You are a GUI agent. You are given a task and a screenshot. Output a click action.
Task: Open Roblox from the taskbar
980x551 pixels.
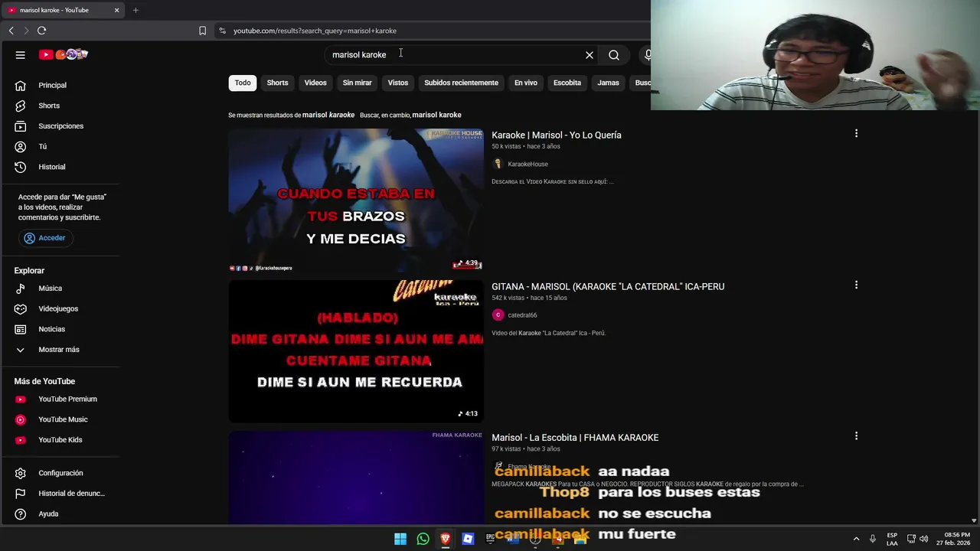(468, 539)
